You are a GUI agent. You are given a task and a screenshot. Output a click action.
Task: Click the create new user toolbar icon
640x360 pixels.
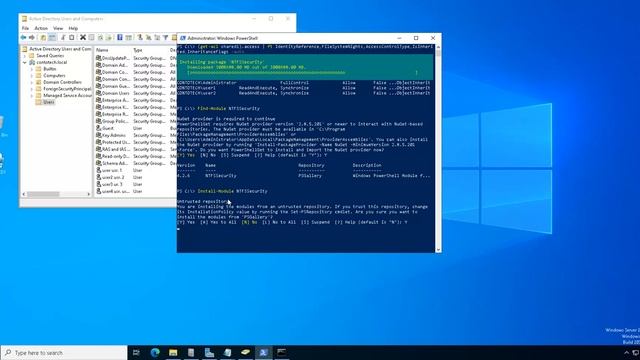pyautogui.click(x=140, y=38)
